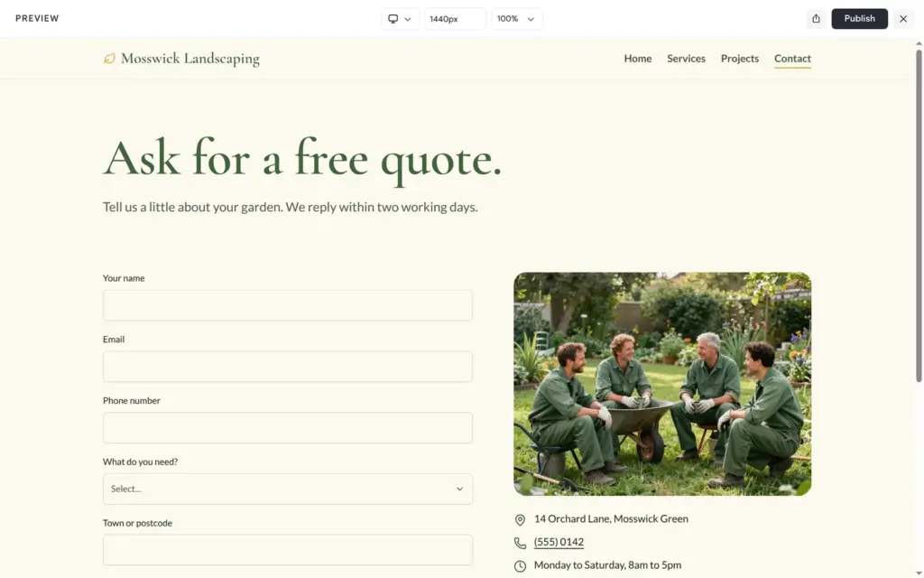Image resolution: width=924 pixels, height=578 pixels.
Task: Focus the Phone number field
Action: [288, 428]
